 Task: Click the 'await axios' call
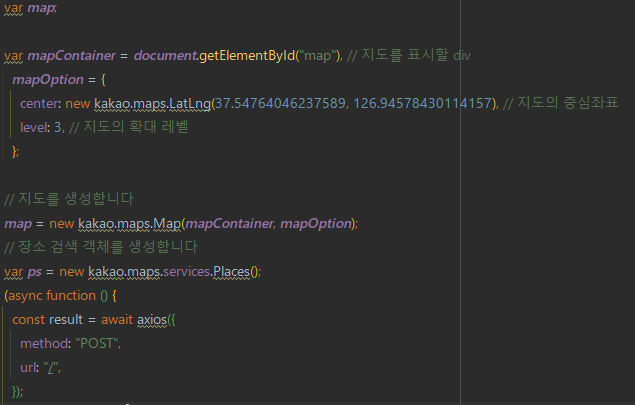click(x=134, y=320)
